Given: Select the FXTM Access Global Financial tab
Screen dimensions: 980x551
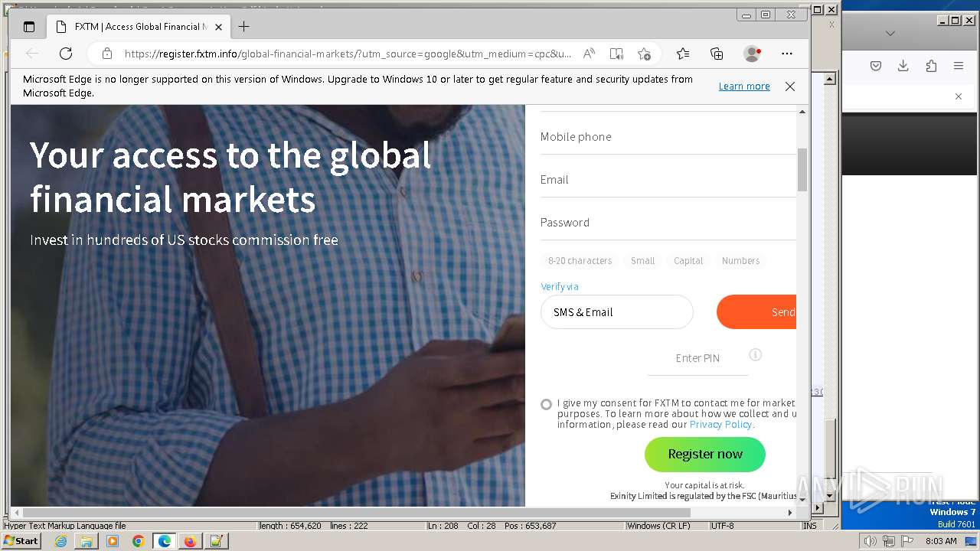Looking at the screenshot, I should [x=139, y=27].
